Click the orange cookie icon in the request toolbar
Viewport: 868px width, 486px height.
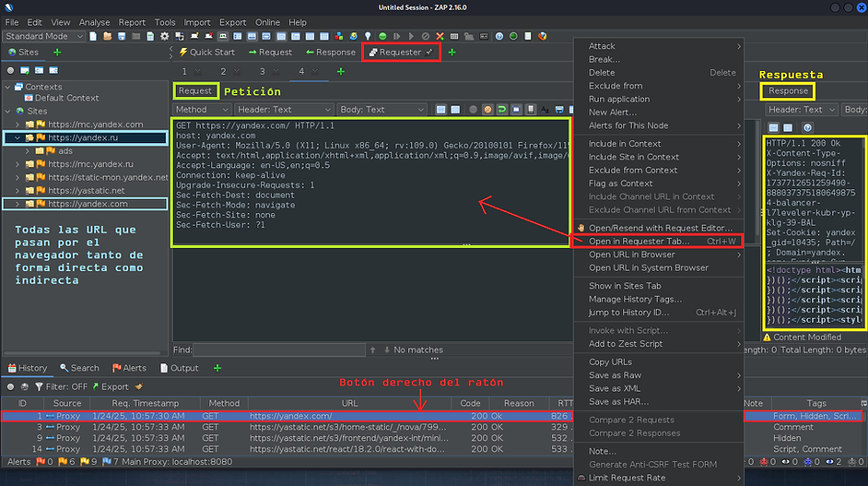pyautogui.click(x=487, y=110)
